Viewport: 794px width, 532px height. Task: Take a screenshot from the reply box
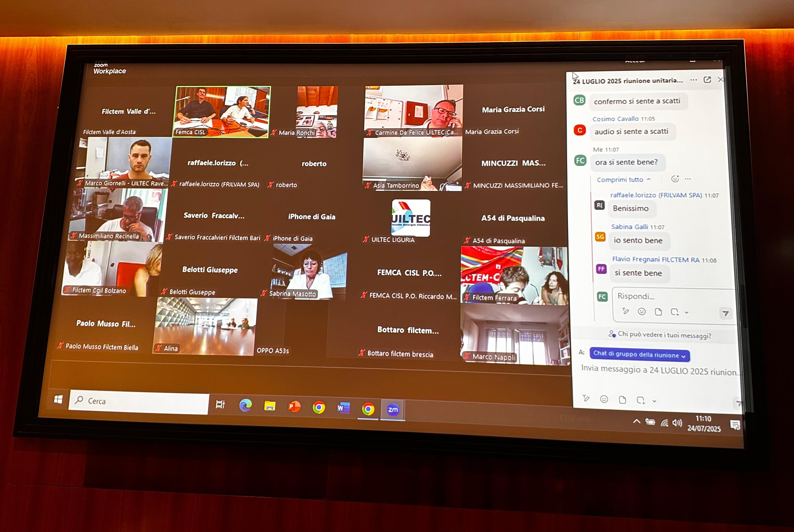(674, 312)
